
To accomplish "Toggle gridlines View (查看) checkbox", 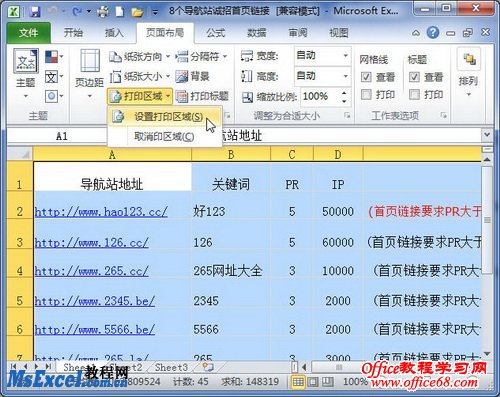I will (x=366, y=77).
